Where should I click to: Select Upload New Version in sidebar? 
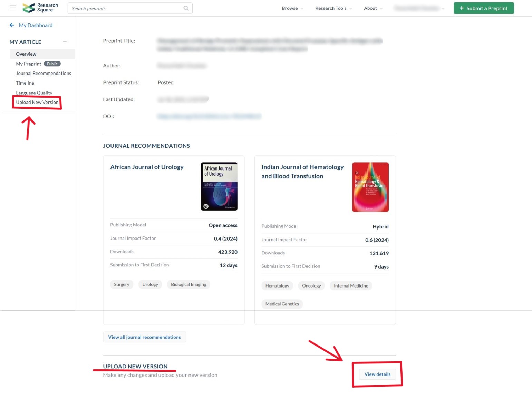[37, 102]
